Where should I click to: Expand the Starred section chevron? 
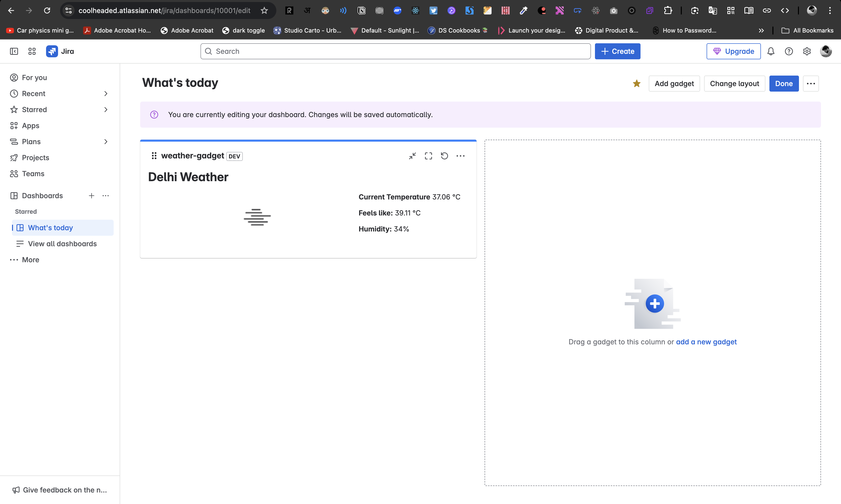pos(106,109)
